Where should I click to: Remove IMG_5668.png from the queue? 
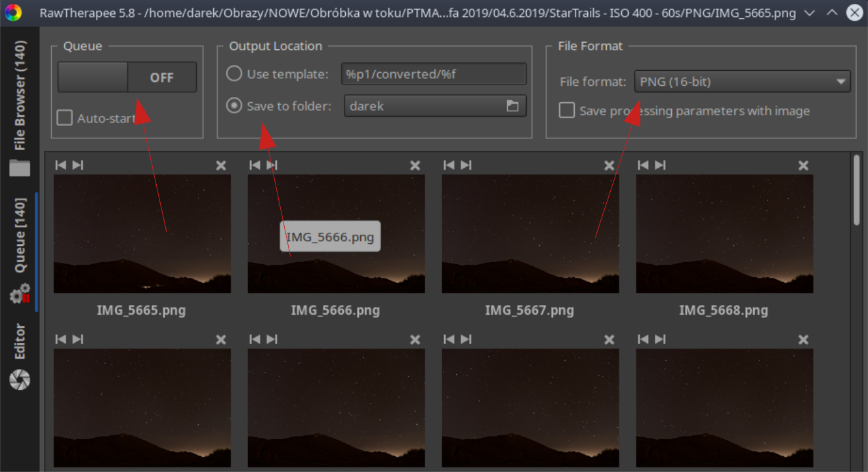click(804, 166)
